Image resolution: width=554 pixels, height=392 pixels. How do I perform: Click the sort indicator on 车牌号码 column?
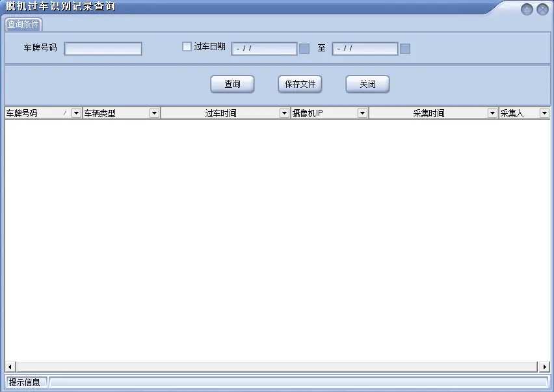click(x=66, y=112)
